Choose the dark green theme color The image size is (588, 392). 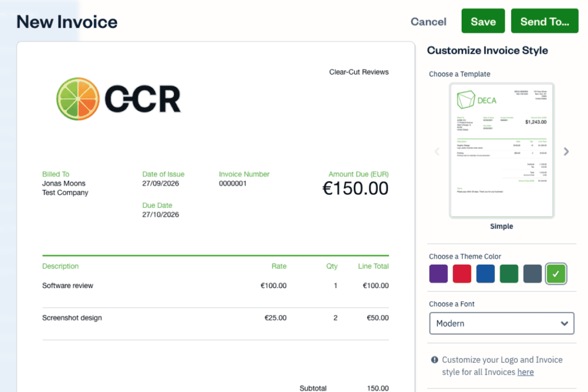coord(509,274)
